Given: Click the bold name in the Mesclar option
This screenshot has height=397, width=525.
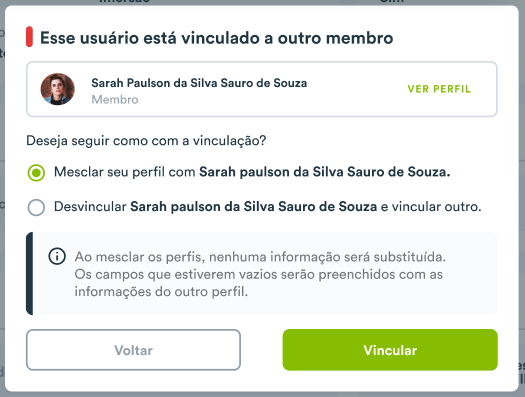Looking at the screenshot, I should tap(324, 172).
